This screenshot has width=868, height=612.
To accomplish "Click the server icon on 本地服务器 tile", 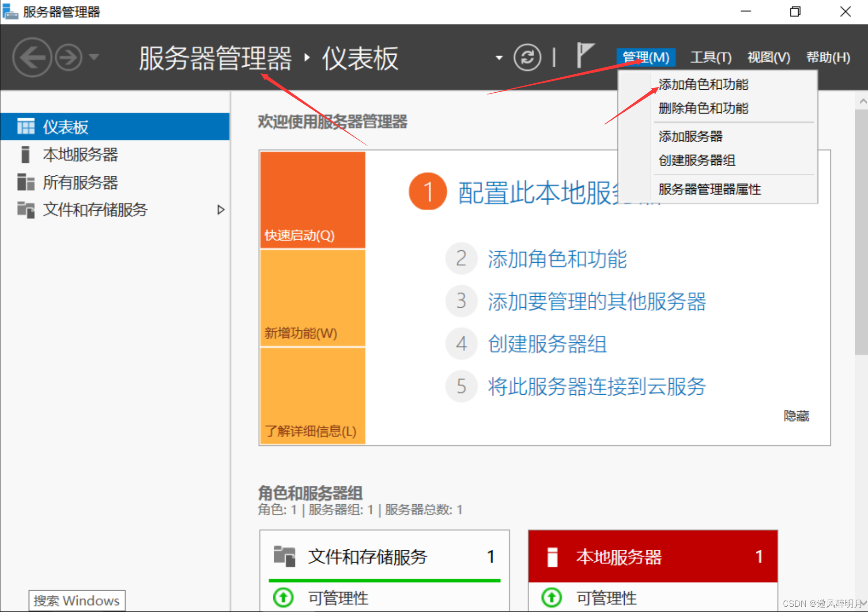I will pyautogui.click(x=552, y=557).
